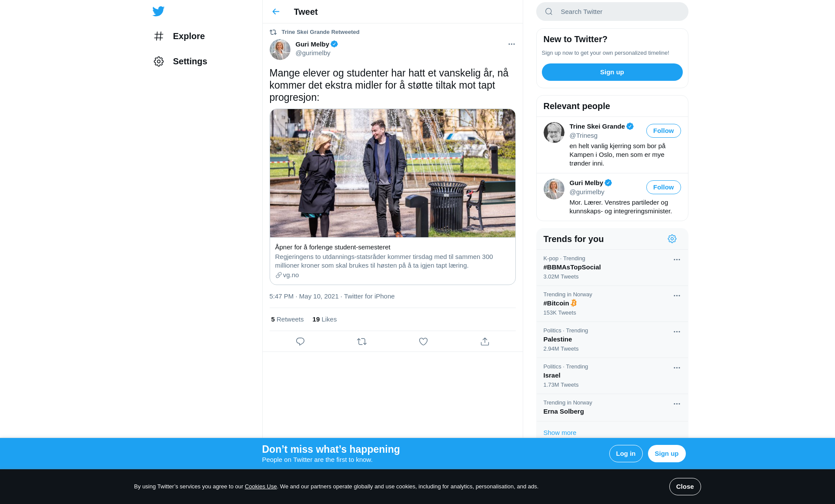
Task: Follow Guri Melby
Action: click(x=664, y=187)
